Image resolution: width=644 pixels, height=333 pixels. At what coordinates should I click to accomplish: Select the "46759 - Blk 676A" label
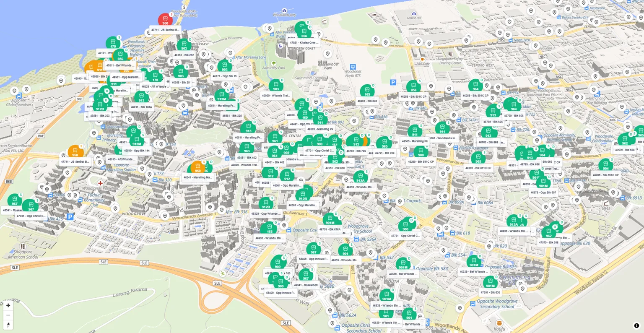330,229
